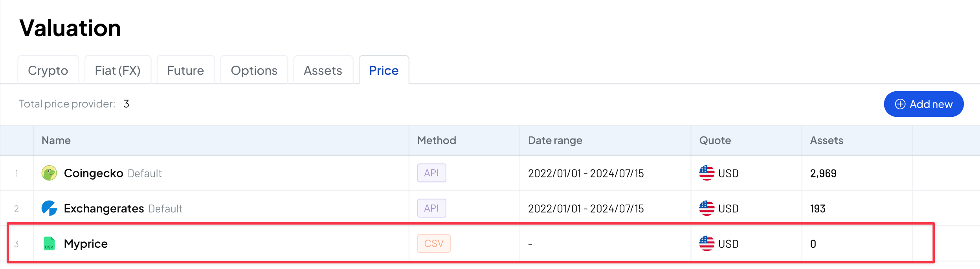Click the API badge for Coingecko
The image size is (980, 269).
[x=431, y=173]
